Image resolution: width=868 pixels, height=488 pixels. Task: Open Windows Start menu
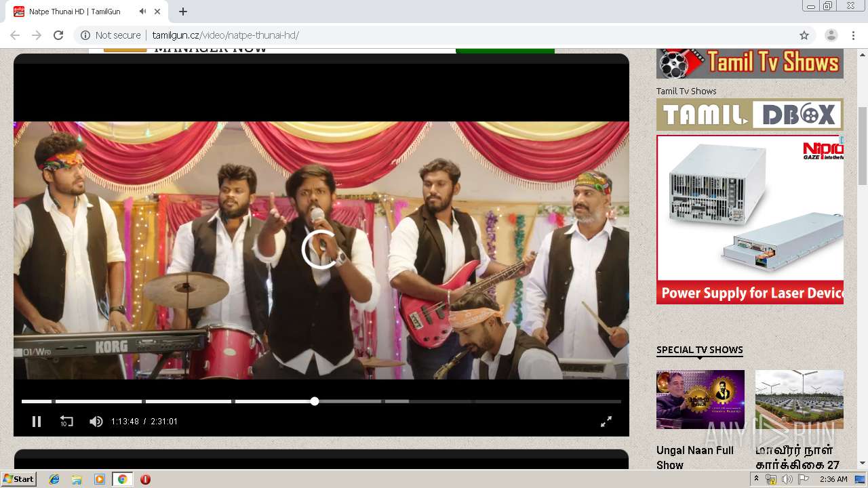coord(19,479)
